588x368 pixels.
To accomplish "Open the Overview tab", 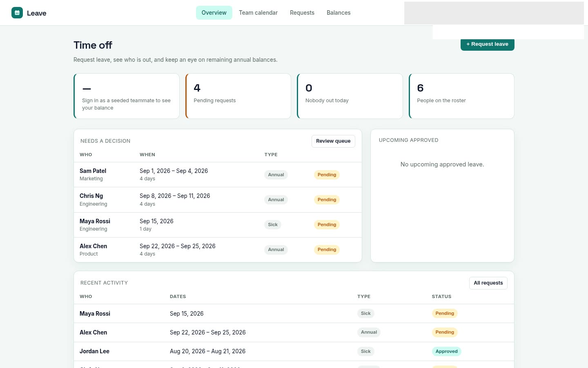I will coord(214,13).
